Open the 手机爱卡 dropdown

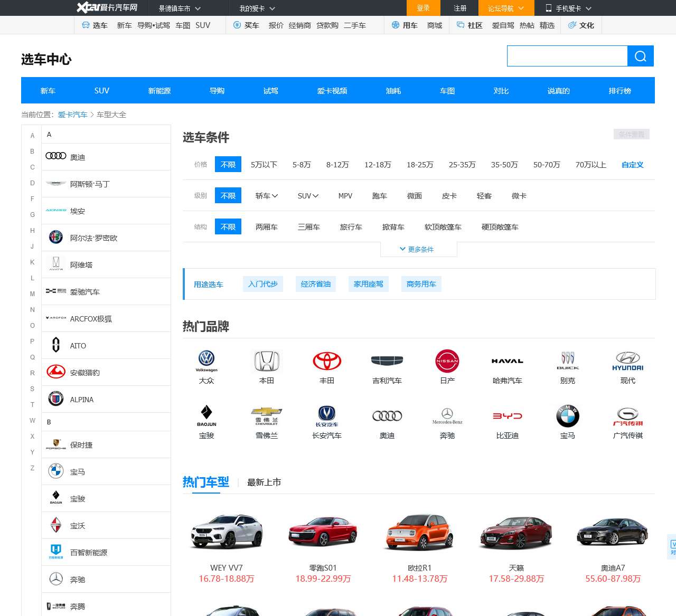click(568, 8)
